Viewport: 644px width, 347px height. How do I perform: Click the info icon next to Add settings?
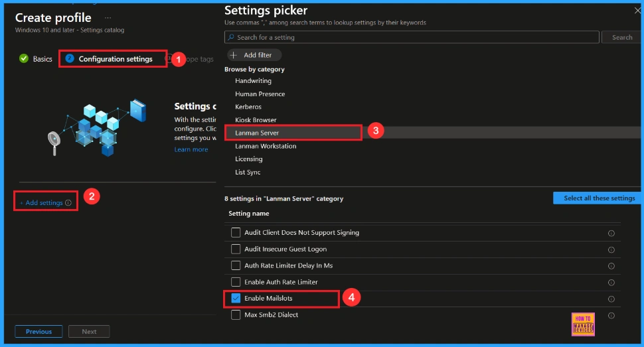[68, 203]
